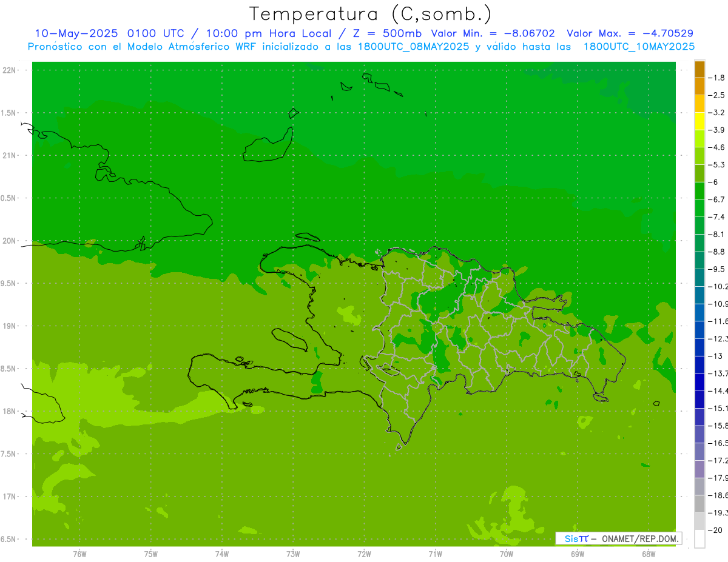Click the 73W longitude label
Screen dimensions: 728x562
pos(293,554)
